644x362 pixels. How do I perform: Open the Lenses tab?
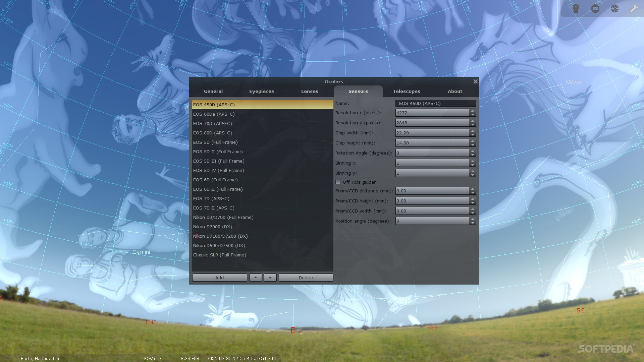pyautogui.click(x=310, y=91)
